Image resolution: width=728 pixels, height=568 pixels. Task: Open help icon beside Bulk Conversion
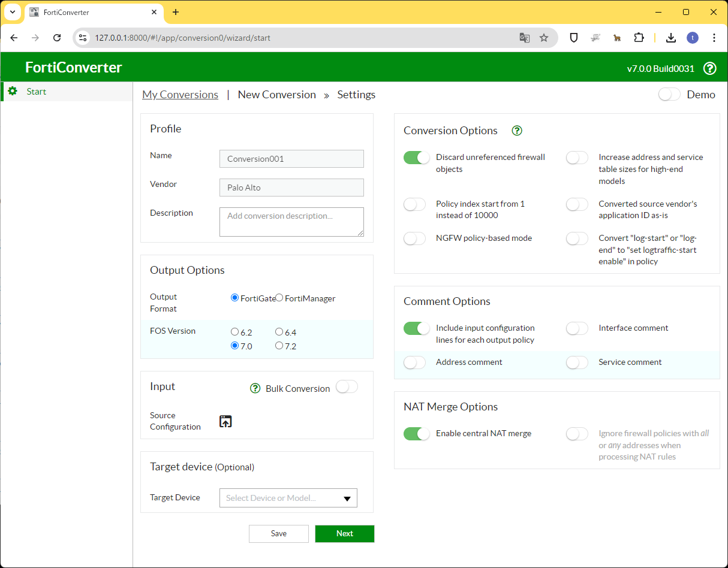(x=255, y=388)
